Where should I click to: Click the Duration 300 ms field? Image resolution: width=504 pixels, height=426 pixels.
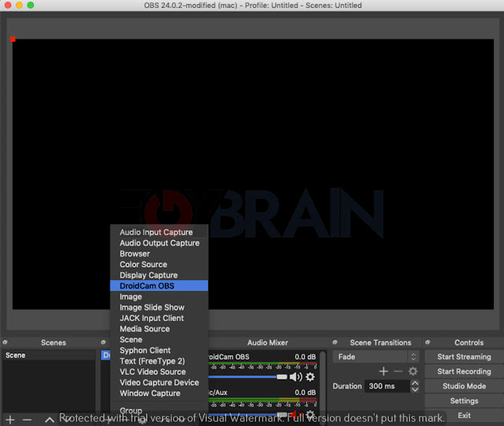[387, 386]
